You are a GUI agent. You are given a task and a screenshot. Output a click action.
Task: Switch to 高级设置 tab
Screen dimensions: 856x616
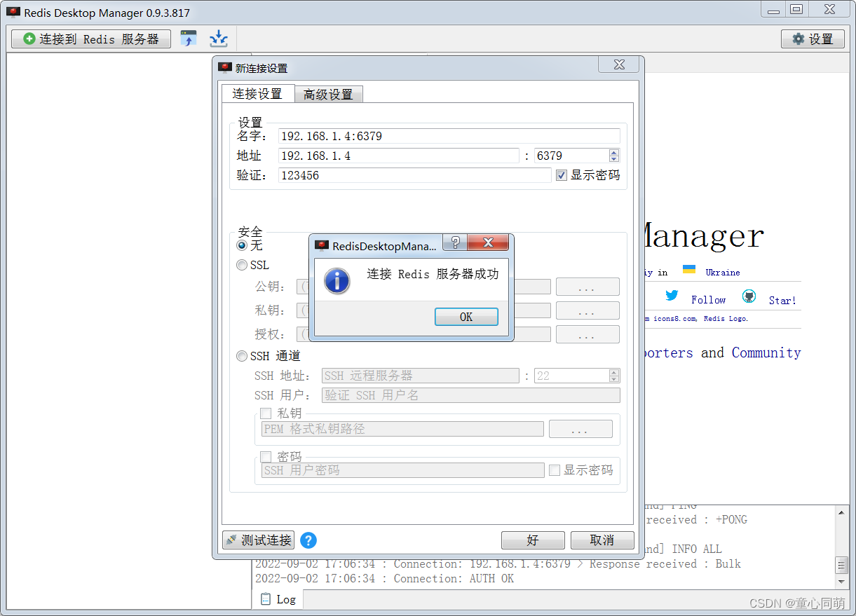[328, 95]
